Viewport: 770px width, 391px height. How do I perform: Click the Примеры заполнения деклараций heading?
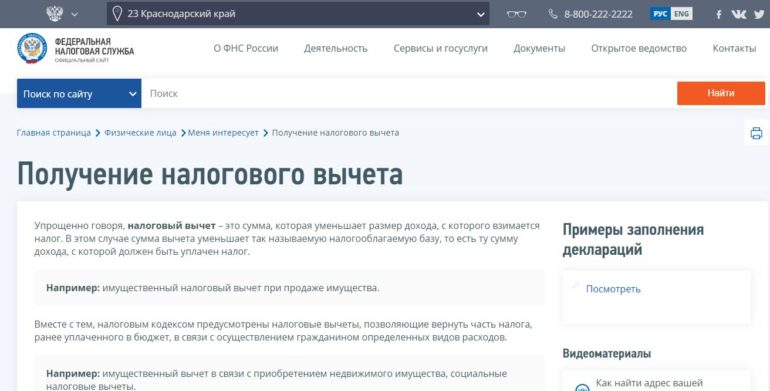pyautogui.click(x=633, y=239)
